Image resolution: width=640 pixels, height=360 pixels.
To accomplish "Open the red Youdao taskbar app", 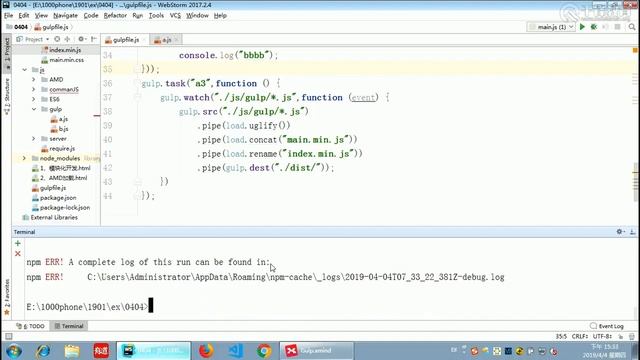I will [x=101, y=351].
